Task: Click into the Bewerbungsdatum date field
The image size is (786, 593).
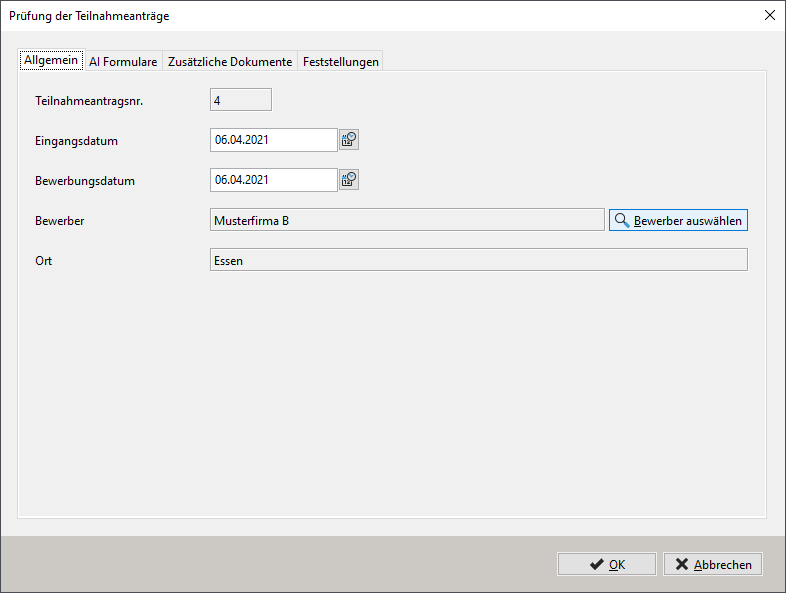Action: (x=273, y=180)
